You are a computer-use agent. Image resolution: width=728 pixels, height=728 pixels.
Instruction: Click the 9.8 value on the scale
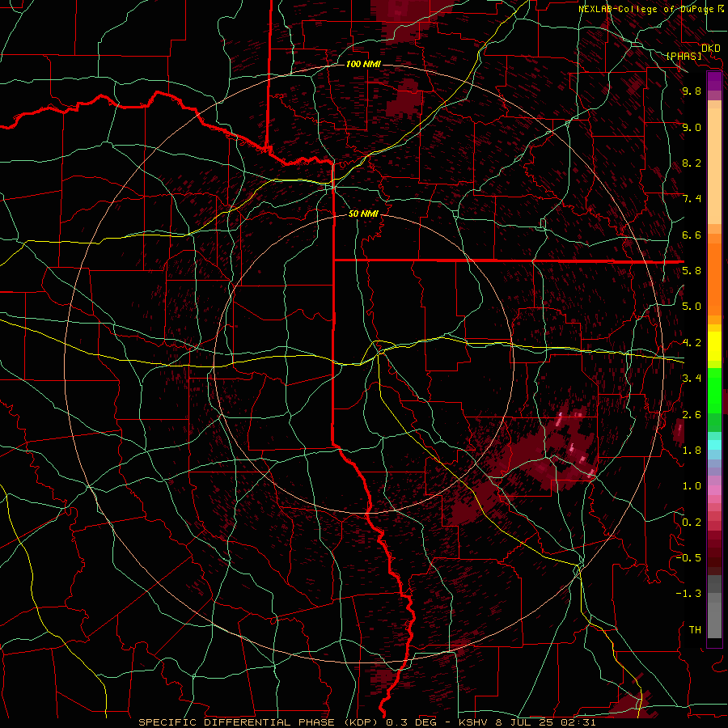tap(692, 91)
